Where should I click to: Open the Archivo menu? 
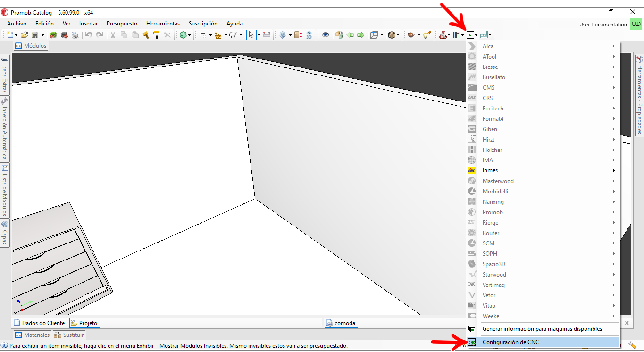17,24
